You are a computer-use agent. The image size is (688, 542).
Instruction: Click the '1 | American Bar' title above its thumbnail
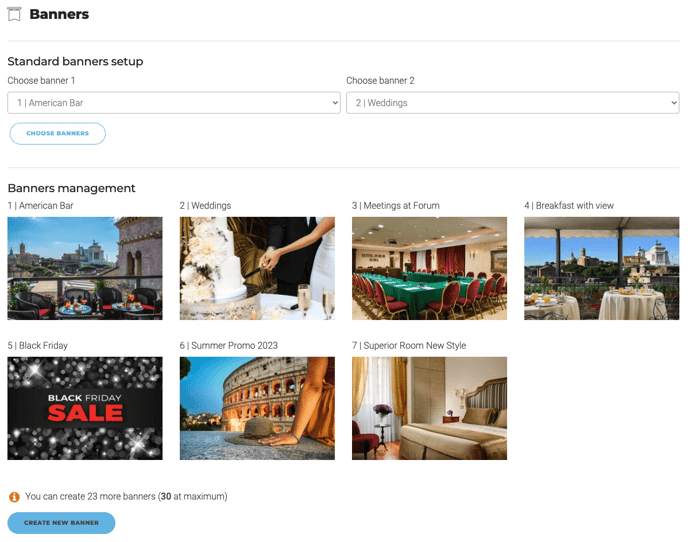click(x=40, y=206)
